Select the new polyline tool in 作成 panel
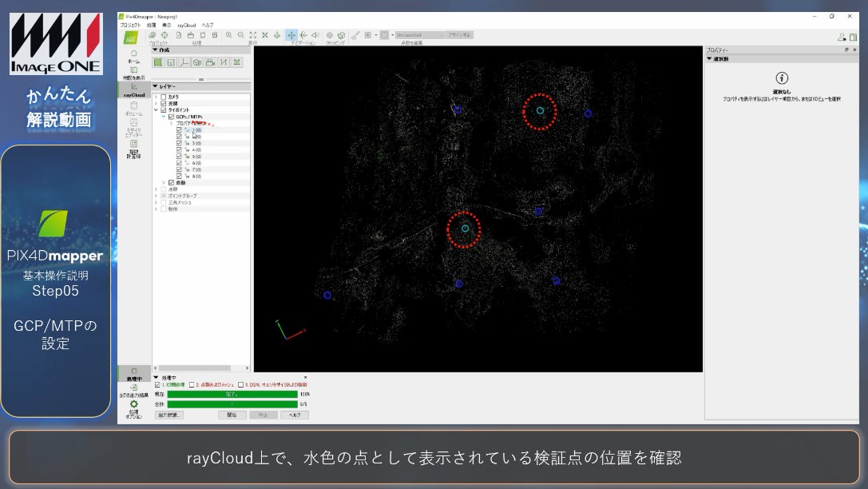 184,62
